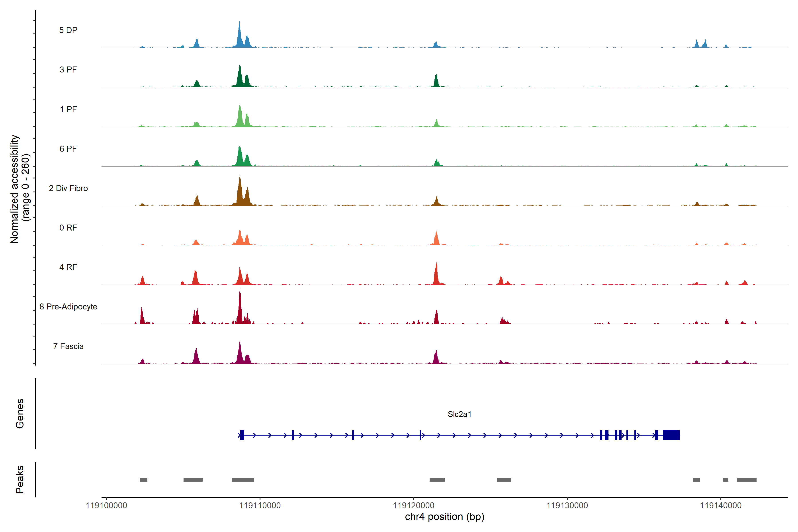
Task: Click the rightmost gray peak bar
Action: pos(746,480)
